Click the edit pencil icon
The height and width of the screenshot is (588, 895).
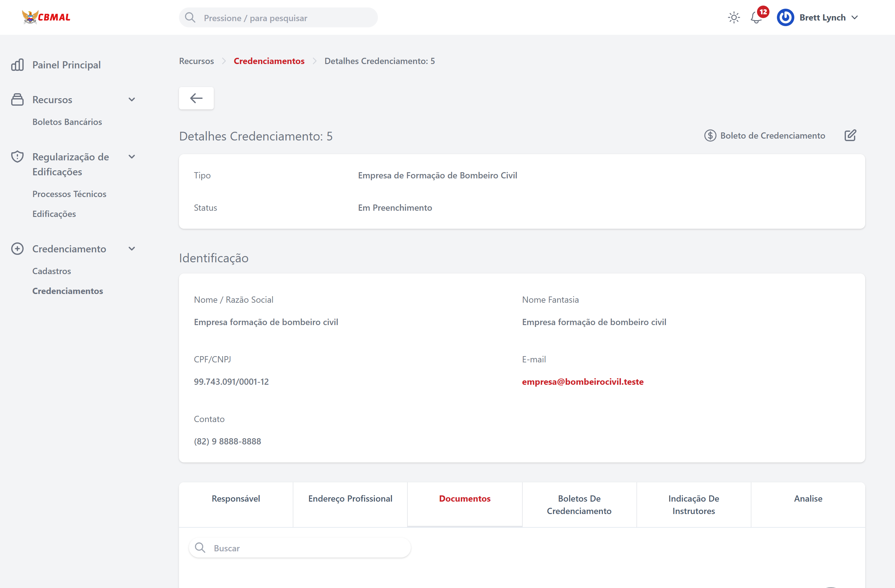(x=850, y=135)
